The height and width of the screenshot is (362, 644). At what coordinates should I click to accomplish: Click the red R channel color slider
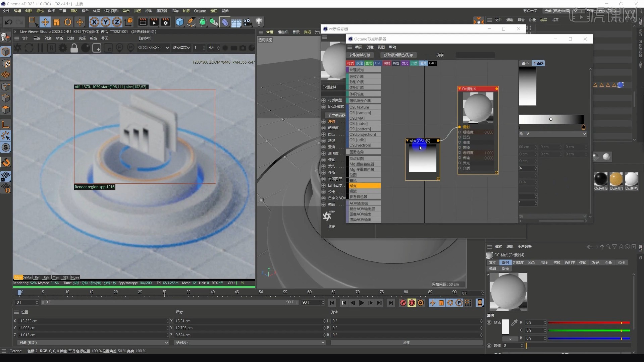click(x=589, y=322)
